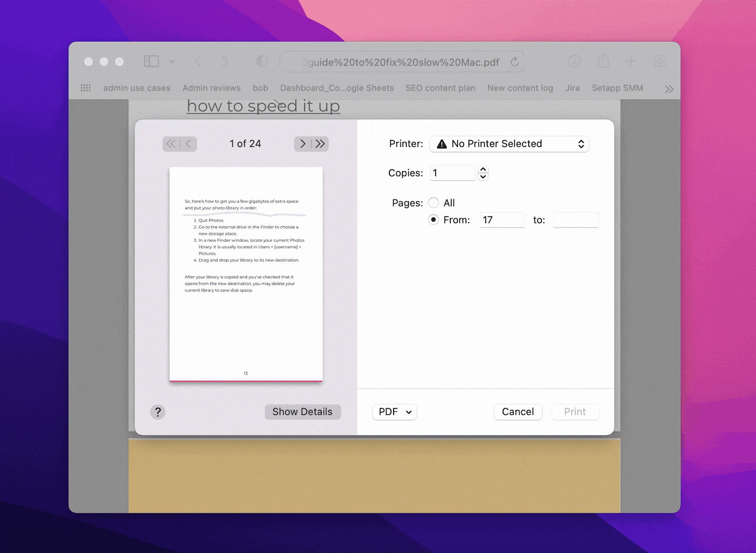
Task: Click the 'to' page number field
Action: [x=576, y=220]
